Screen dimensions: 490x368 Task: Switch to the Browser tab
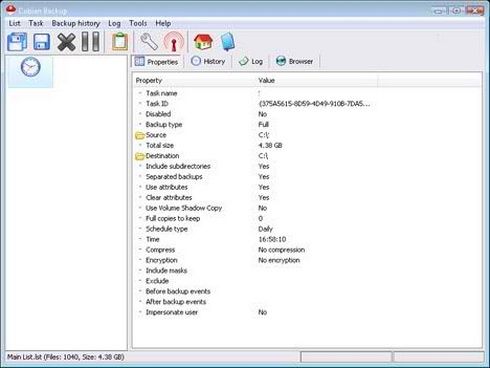click(294, 61)
